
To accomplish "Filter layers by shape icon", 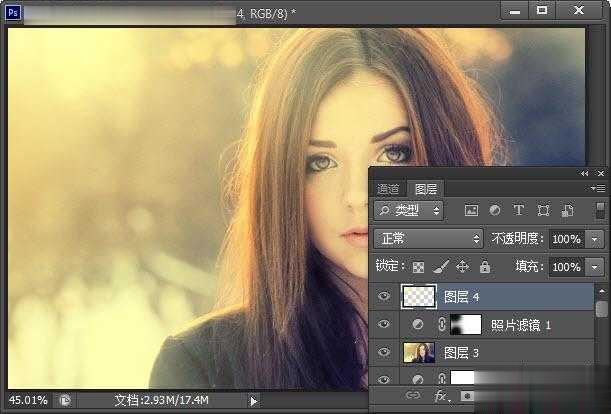I will pos(543,211).
